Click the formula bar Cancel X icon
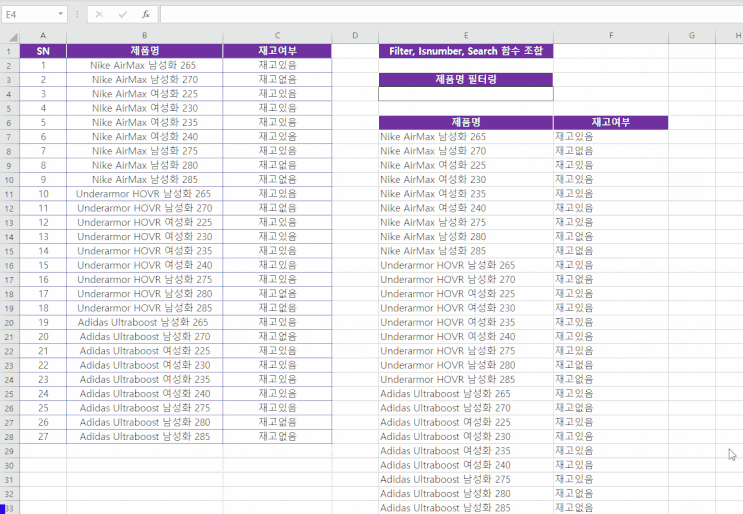This screenshot has height=514, width=743. click(99, 14)
